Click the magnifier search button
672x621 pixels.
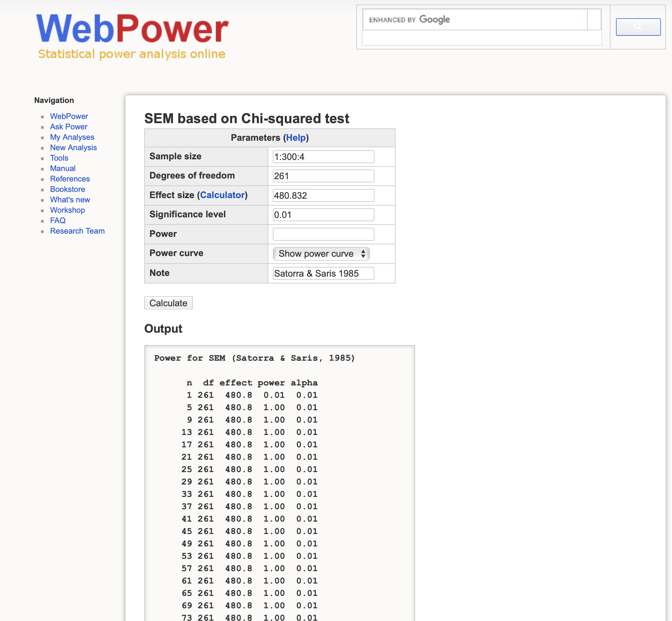[x=638, y=27]
